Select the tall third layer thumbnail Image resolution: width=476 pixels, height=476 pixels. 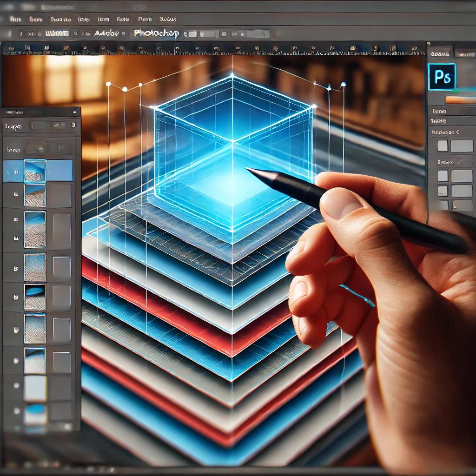pyautogui.click(x=35, y=229)
